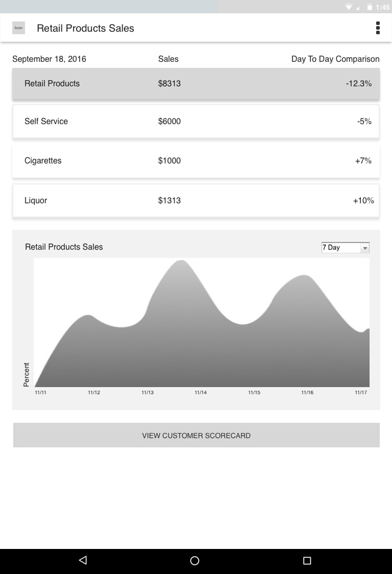Open the three-dot overflow menu
Image resolution: width=392 pixels, height=574 pixels.
point(378,28)
